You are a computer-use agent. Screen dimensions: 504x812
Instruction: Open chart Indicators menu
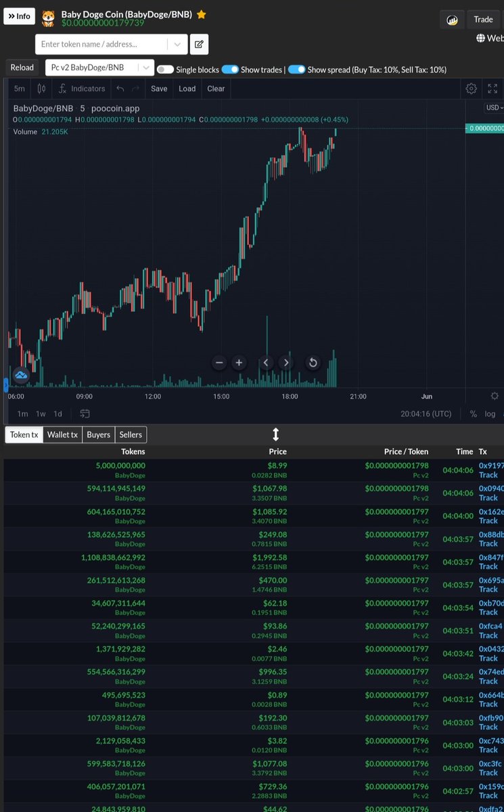point(81,89)
